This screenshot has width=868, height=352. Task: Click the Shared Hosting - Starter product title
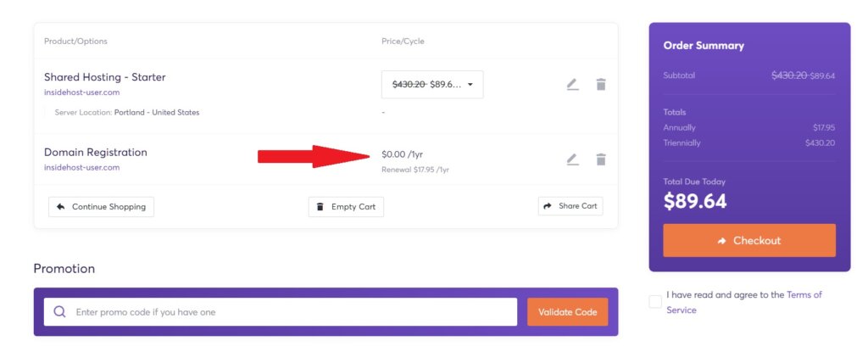pyautogui.click(x=104, y=77)
